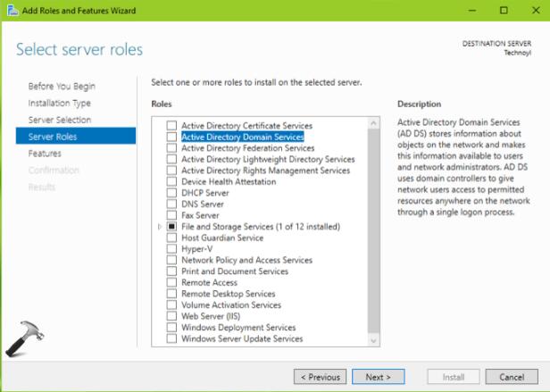Screen dimensions: 550x392
Task: Enable Remote Desktop Services checkbox
Action: click(x=171, y=294)
